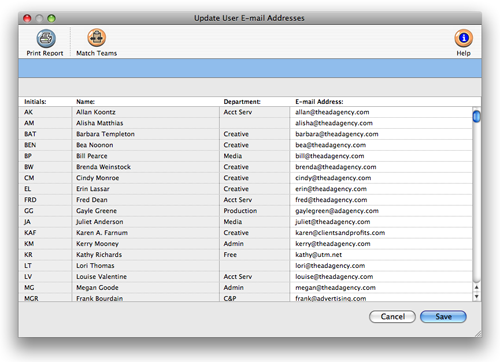Select the e-mail megan@theadagency.com
500x362 pixels.
point(335,288)
